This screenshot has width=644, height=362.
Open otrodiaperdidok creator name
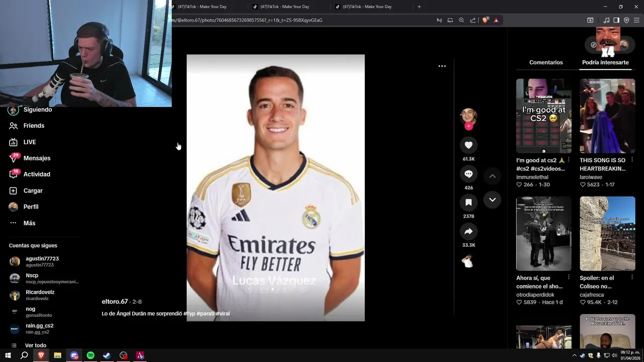[x=535, y=295]
